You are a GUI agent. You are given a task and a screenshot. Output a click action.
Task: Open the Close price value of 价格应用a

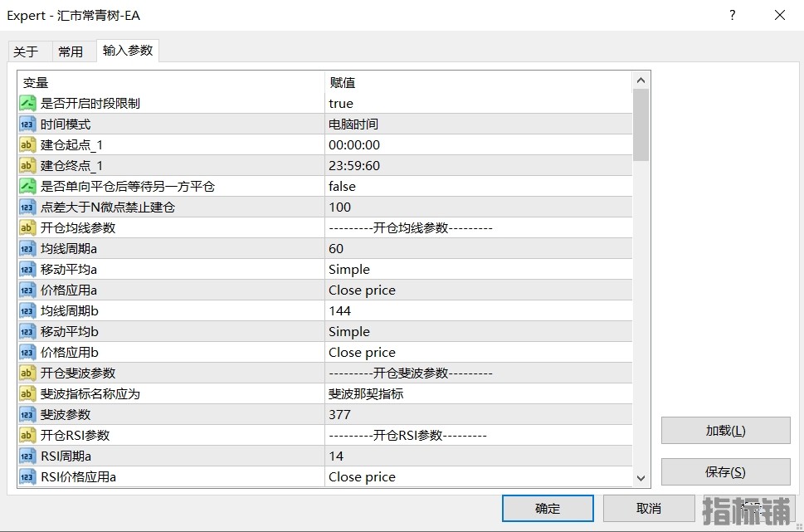click(479, 290)
